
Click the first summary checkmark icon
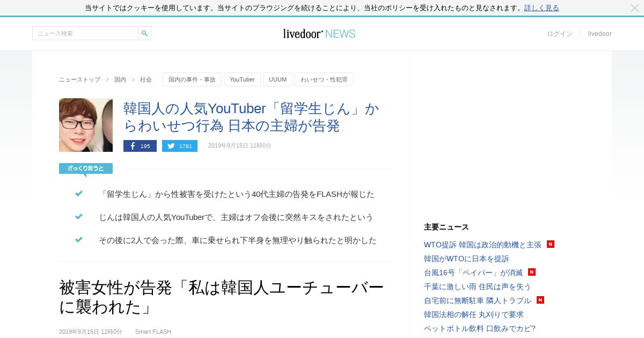click(79, 194)
